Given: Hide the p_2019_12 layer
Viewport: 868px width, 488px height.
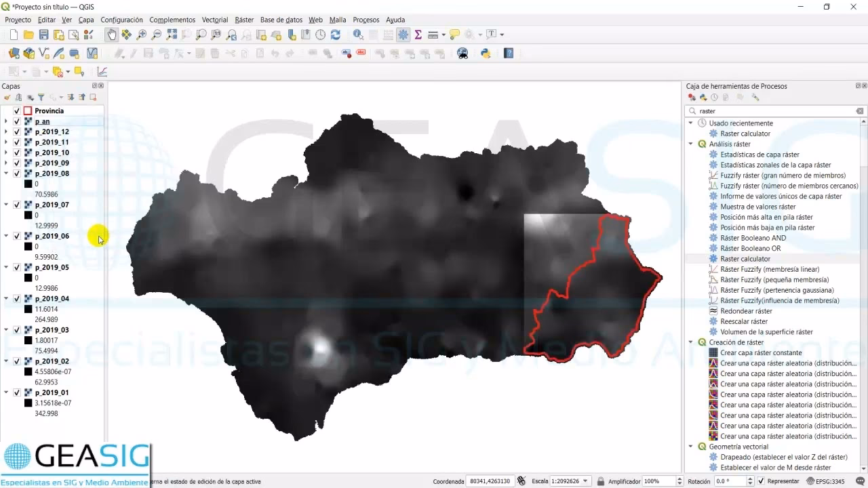Looking at the screenshot, I should pos(17,131).
